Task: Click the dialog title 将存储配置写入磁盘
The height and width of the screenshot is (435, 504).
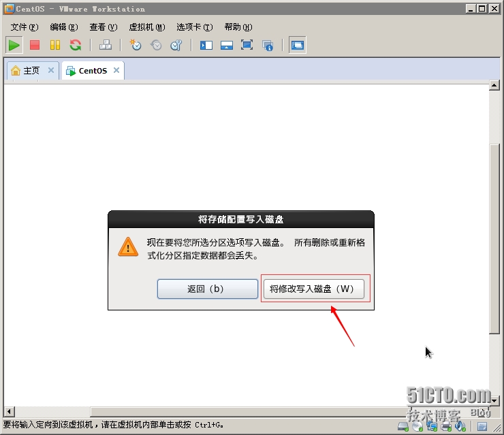Action: tap(241, 219)
